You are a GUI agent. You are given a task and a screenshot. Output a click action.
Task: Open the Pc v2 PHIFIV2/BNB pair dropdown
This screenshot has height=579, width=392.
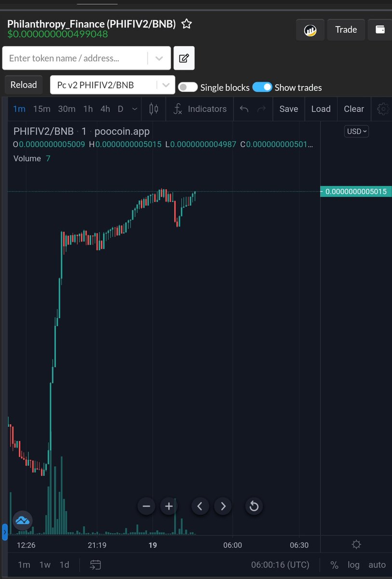[112, 85]
